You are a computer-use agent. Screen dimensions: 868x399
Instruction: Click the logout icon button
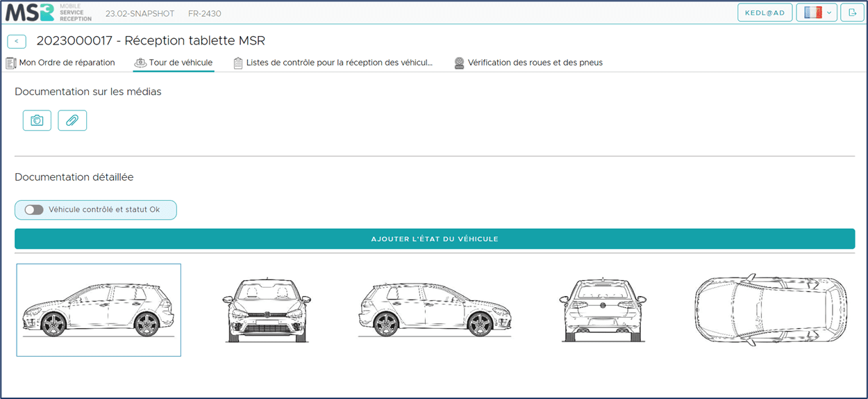point(852,13)
